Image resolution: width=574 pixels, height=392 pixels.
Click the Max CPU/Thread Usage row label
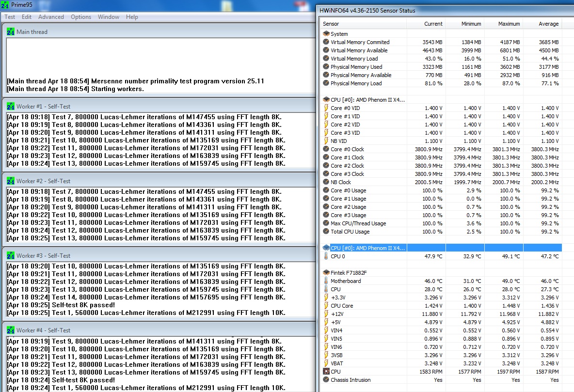pos(358,223)
